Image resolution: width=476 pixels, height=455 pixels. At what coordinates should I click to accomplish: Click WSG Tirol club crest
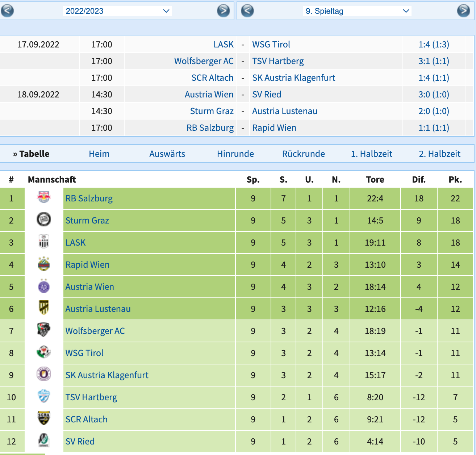tap(44, 352)
